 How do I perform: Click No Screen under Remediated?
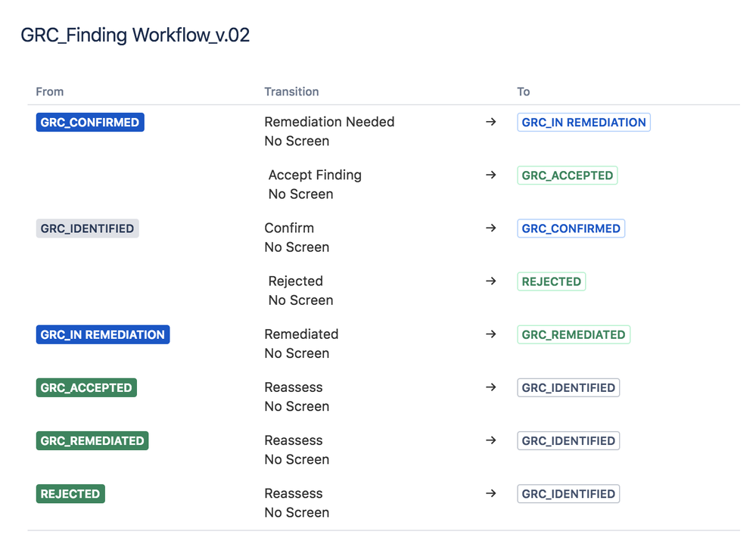click(297, 353)
